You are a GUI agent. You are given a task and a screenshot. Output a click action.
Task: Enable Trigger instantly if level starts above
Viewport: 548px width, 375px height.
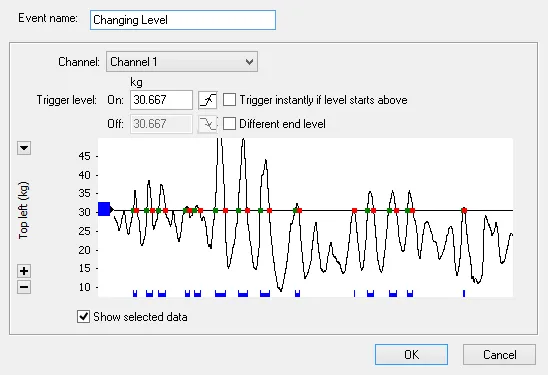pos(229,100)
